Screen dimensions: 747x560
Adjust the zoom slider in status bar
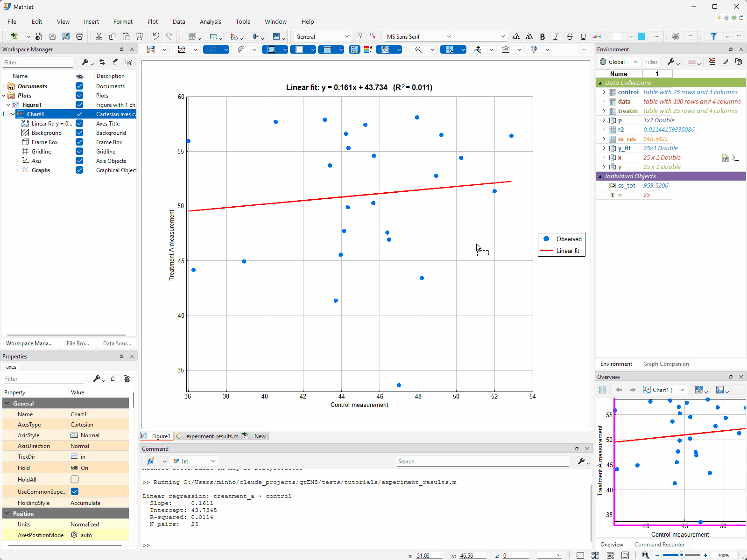click(x=682, y=555)
